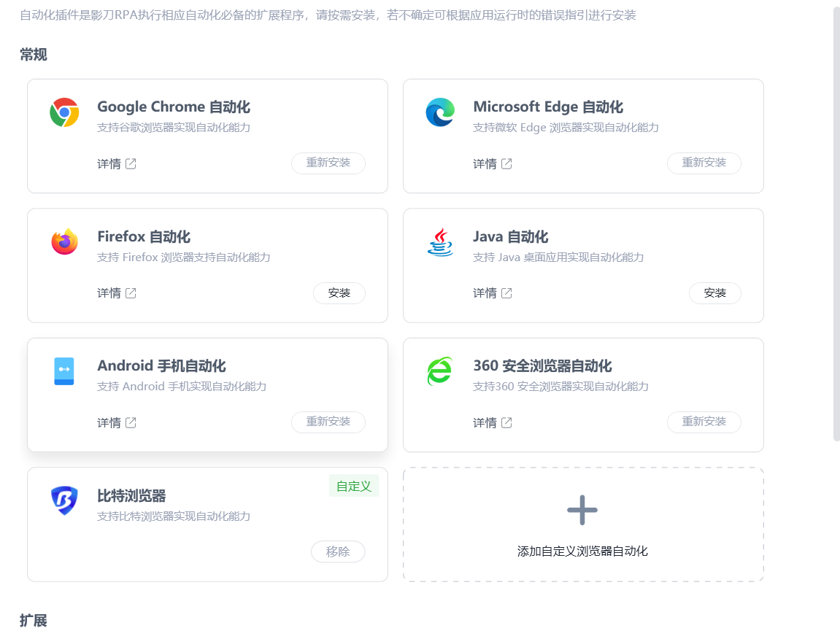Open external link icon in Java card
840x639 pixels.
click(x=506, y=293)
